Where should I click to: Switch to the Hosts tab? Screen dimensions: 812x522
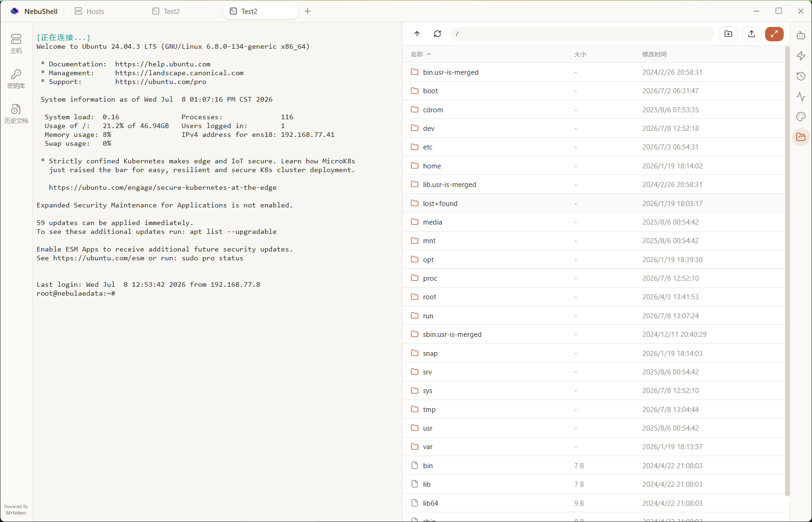coord(90,11)
